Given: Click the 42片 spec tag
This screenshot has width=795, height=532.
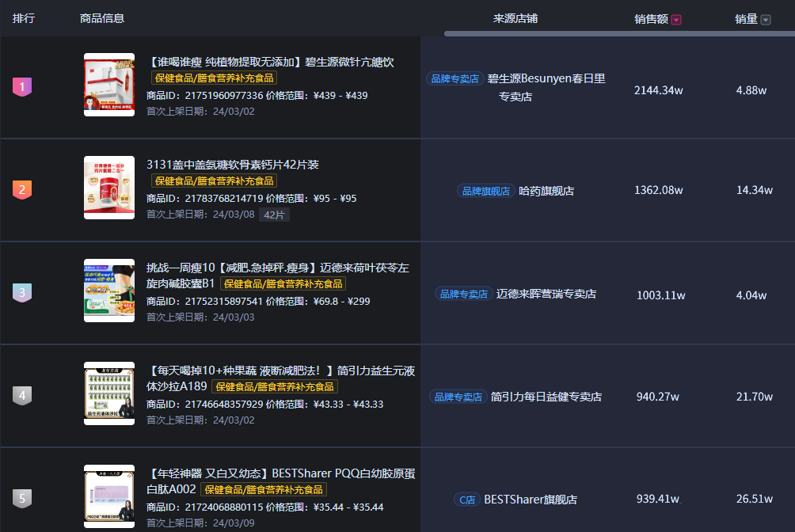Looking at the screenshot, I should click(274, 215).
